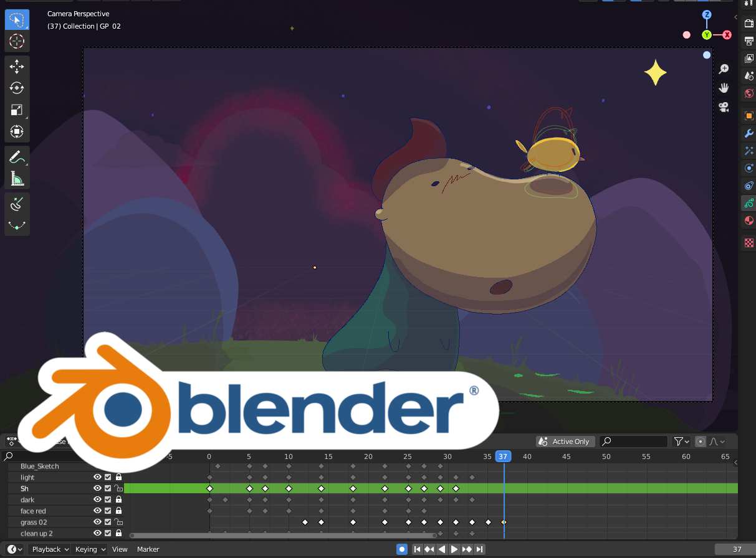Click the blue Z axis of gizmo
Image resolution: width=756 pixels, height=558 pixels.
click(707, 14)
